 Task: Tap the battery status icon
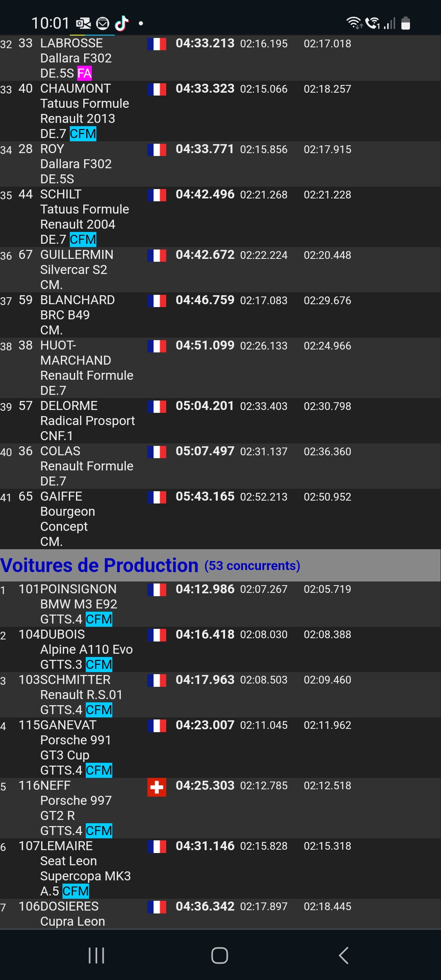click(x=405, y=23)
